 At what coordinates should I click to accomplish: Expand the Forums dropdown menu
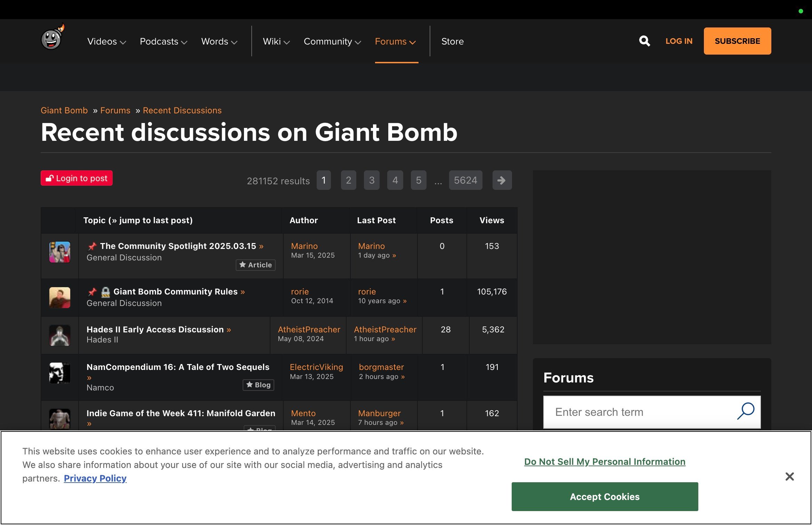tap(395, 41)
